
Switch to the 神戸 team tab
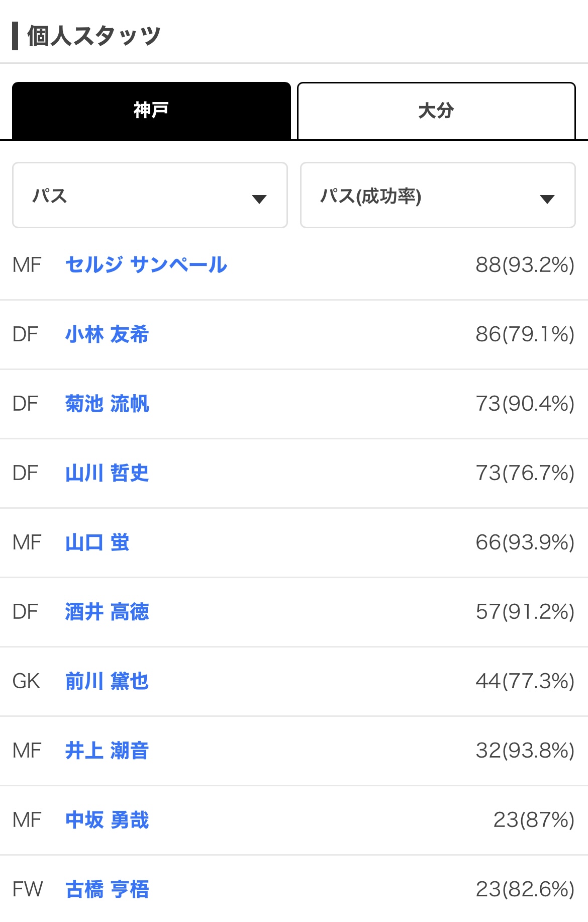pyautogui.click(x=151, y=111)
